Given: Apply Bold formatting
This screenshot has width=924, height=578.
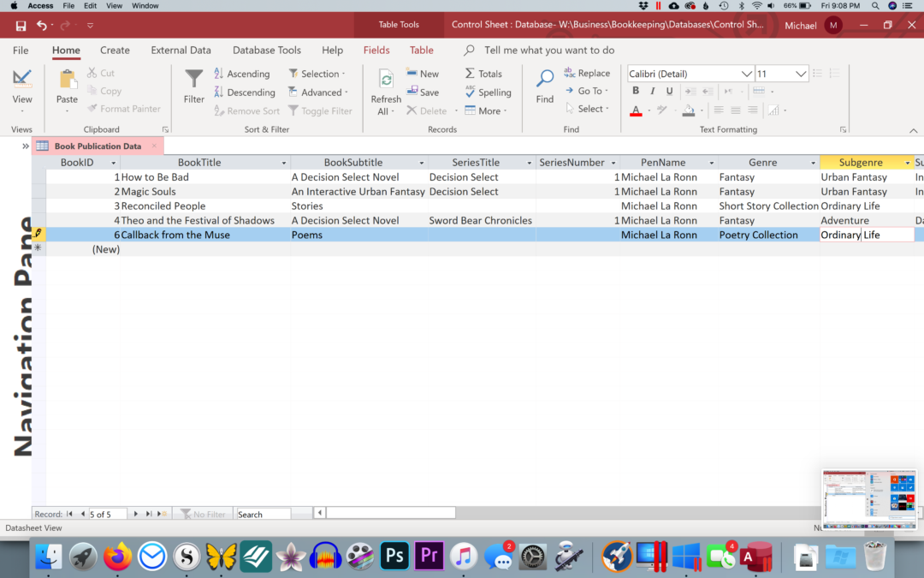Looking at the screenshot, I should tap(635, 91).
